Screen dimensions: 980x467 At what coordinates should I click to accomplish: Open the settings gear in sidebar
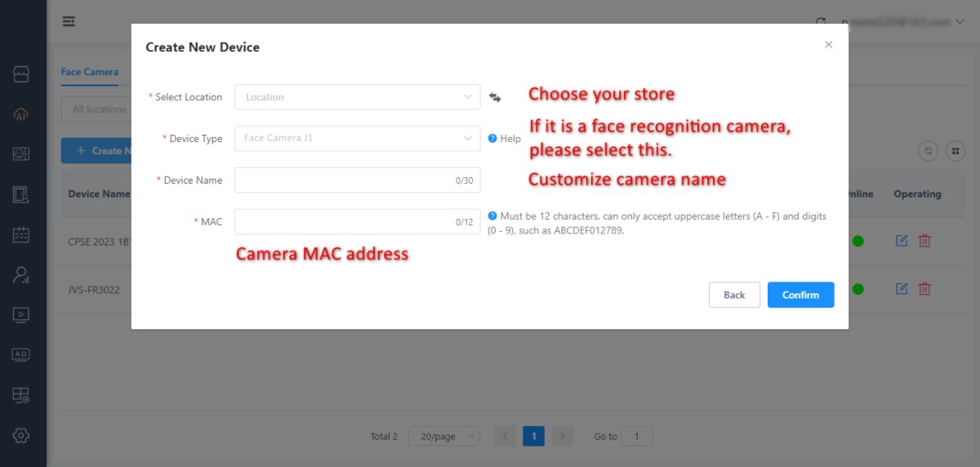click(22, 435)
